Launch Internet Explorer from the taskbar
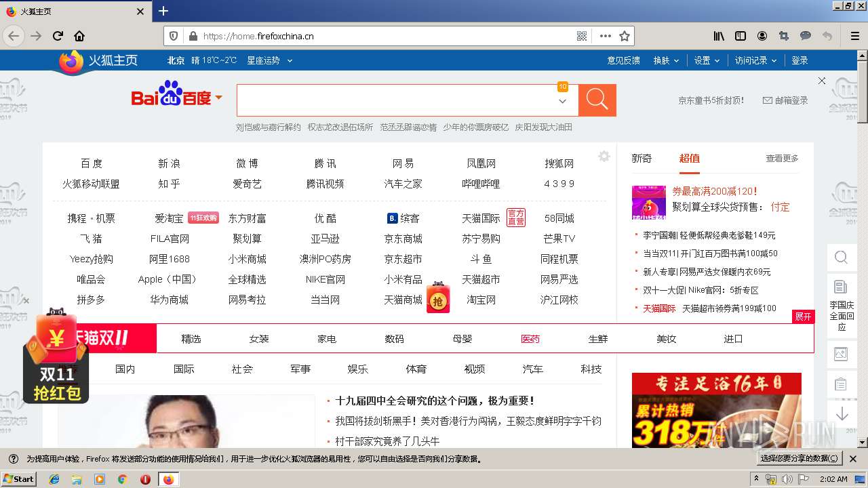Image resolution: width=868 pixels, height=488 pixels. (54, 479)
